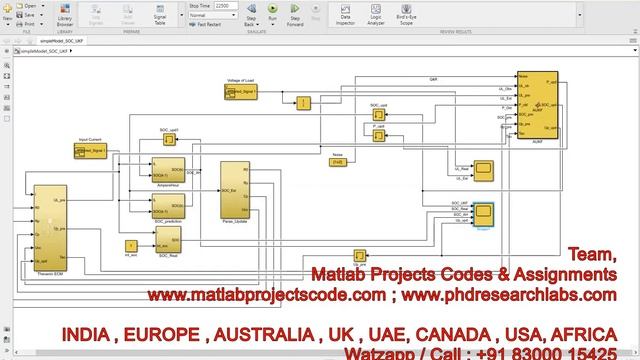Select the simpleModel_SOC_UKF tab

(x=61, y=41)
